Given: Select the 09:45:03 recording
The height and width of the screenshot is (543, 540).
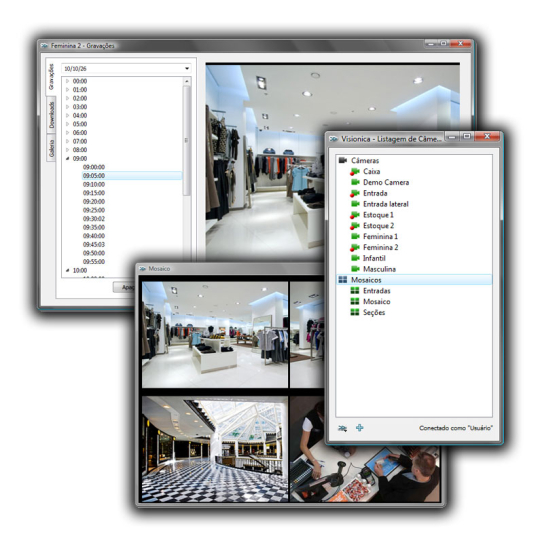Looking at the screenshot, I should click(x=94, y=244).
